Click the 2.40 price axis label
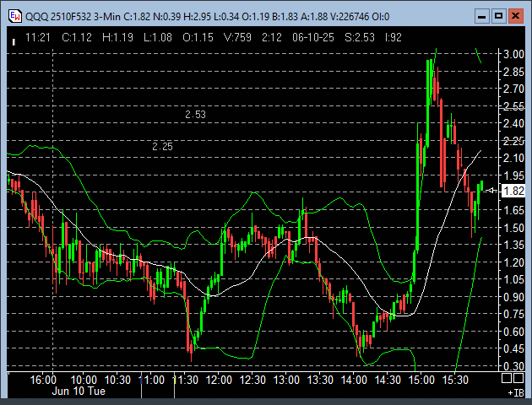This screenshot has width=532, height=405. [x=513, y=124]
